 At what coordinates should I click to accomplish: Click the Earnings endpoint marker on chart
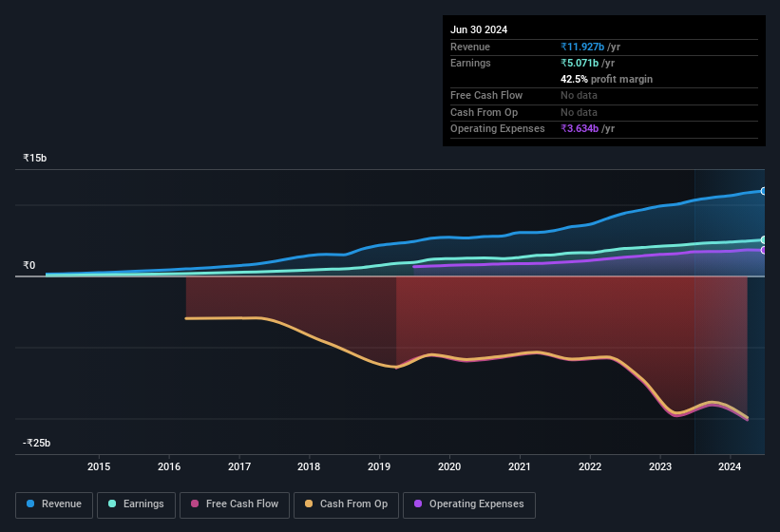[x=763, y=239]
